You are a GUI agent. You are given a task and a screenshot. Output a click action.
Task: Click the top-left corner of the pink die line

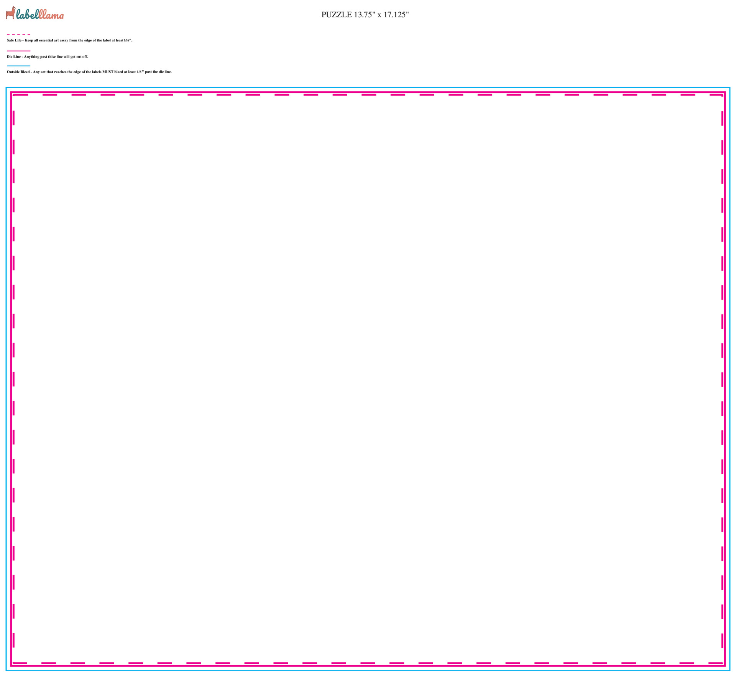(x=11, y=92)
